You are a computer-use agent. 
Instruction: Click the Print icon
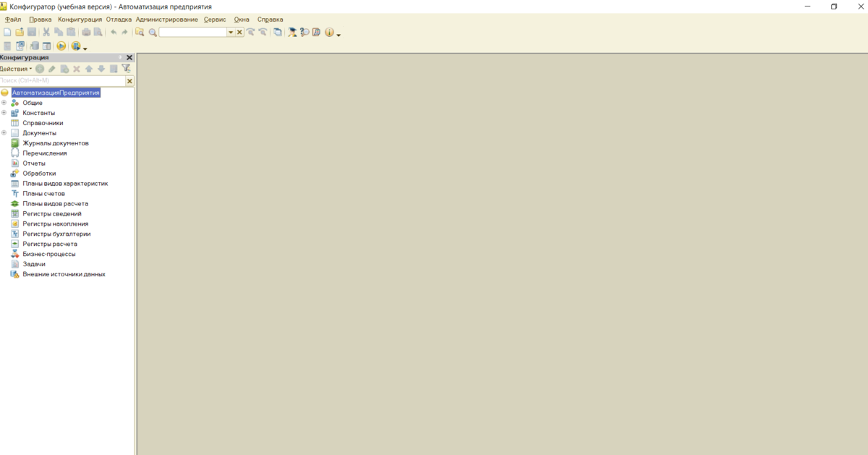(x=86, y=32)
